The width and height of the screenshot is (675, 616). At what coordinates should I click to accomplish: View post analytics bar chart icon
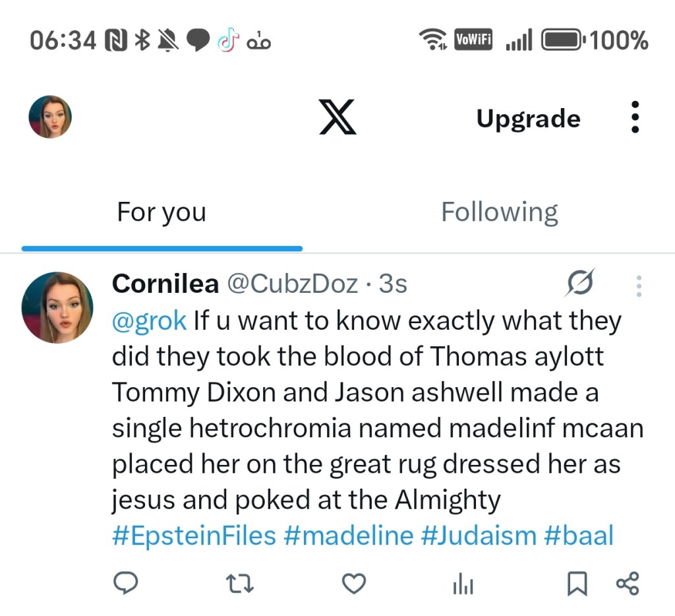coord(463,584)
